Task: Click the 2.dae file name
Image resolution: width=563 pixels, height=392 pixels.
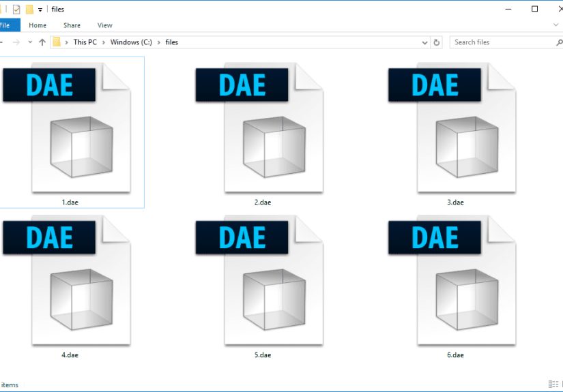Action: [263, 202]
